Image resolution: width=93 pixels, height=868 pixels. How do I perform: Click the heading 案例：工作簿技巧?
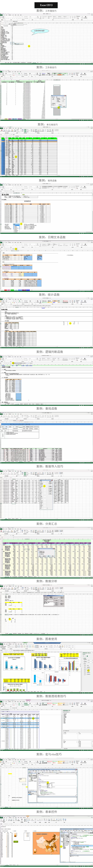click(x=46, y=11)
